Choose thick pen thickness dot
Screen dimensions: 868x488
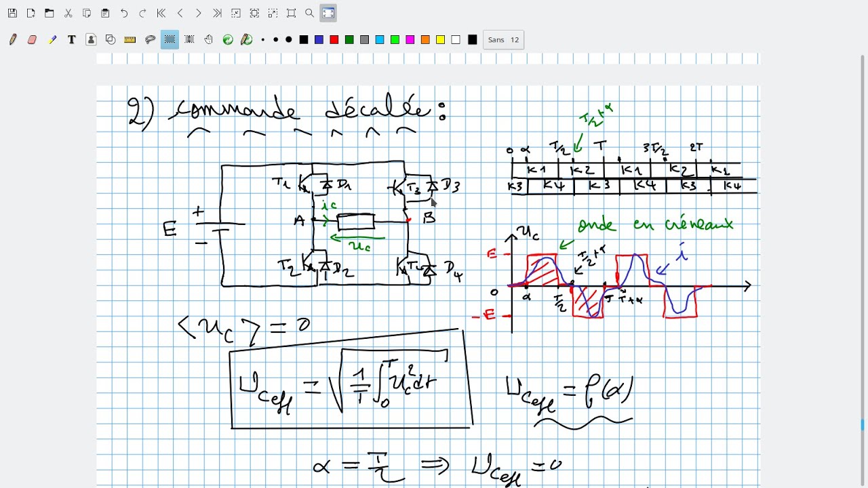pyautogui.click(x=288, y=40)
